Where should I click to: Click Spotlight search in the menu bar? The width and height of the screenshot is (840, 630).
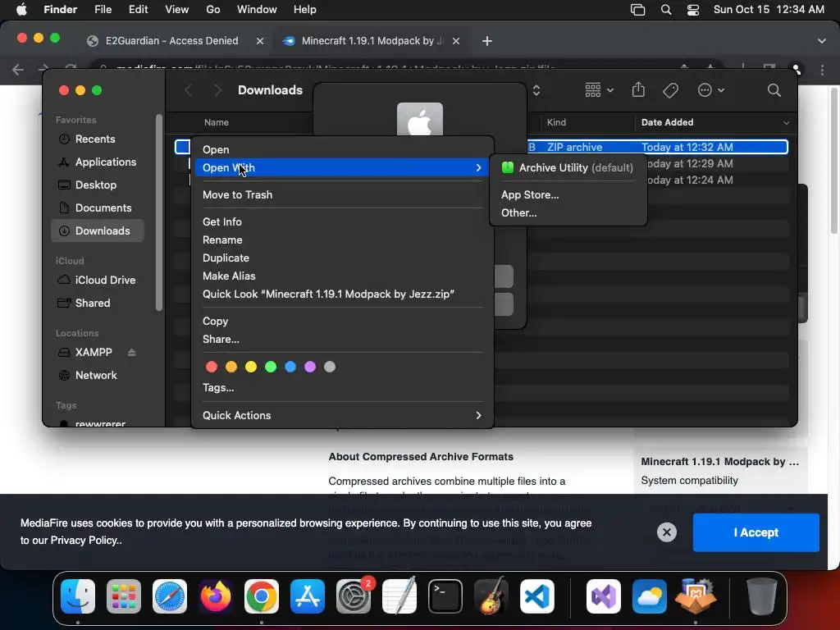pos(666,10)
